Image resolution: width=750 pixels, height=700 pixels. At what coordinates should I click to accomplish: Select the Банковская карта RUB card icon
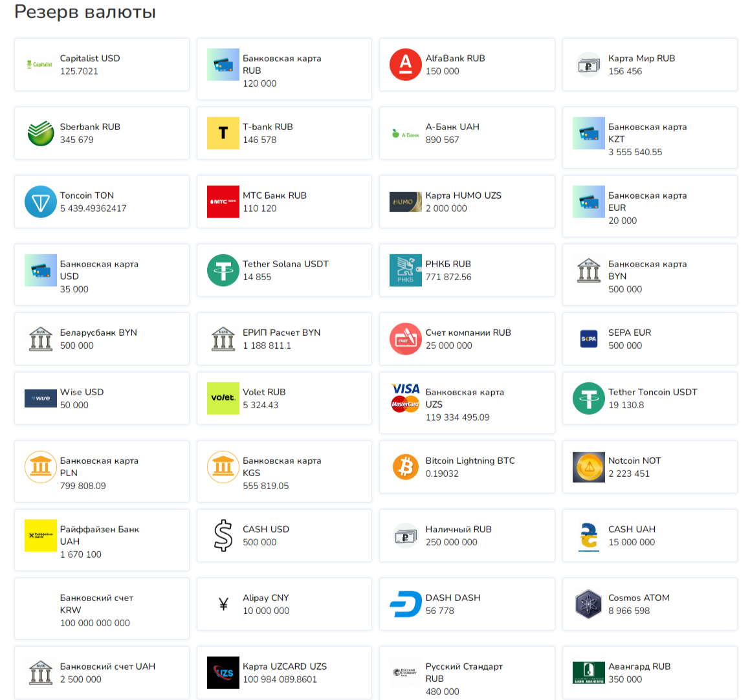(x=223, y=65)
